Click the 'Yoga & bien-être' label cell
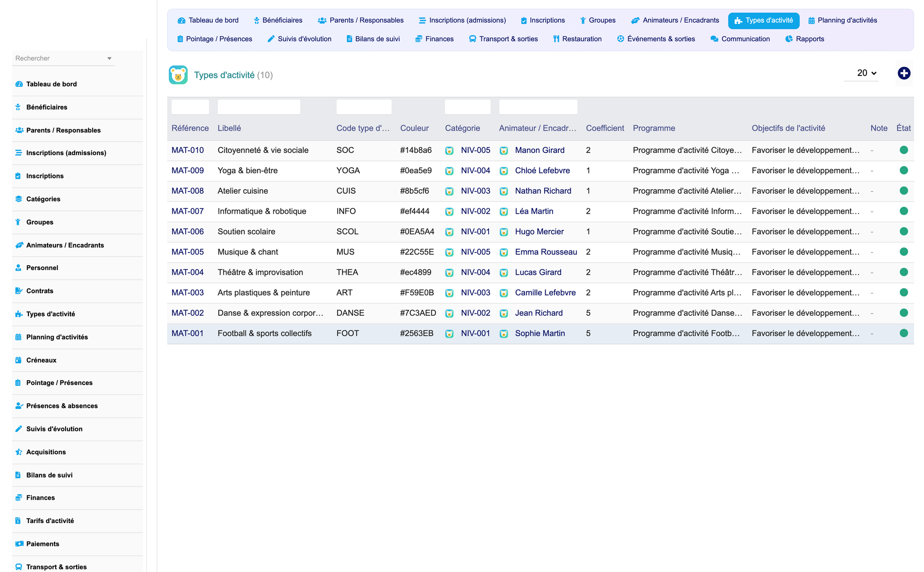The height and width of the screenshot is (572, 924). [x=247, y=170]
